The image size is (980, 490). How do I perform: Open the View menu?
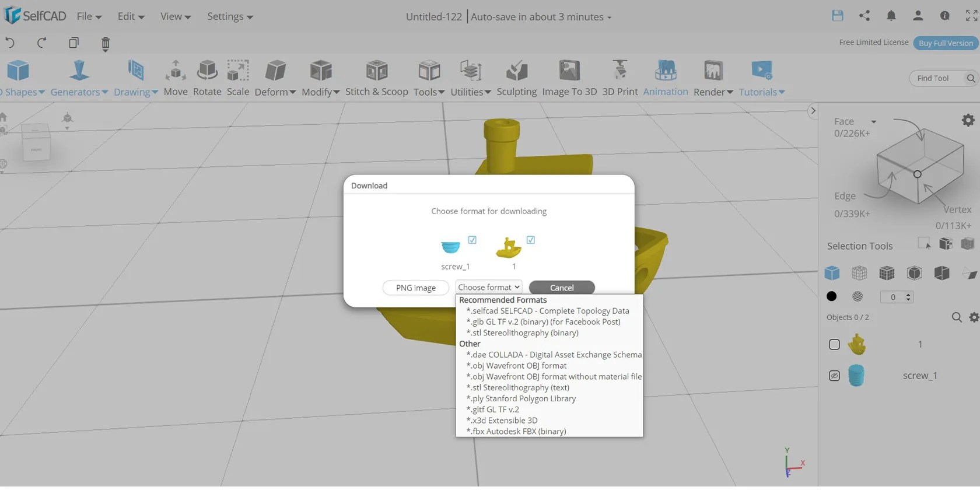pos(176,16)
